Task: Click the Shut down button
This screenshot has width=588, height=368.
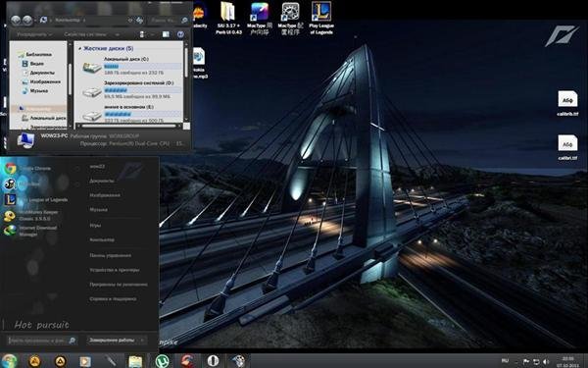Action: [x=112, y=341]
